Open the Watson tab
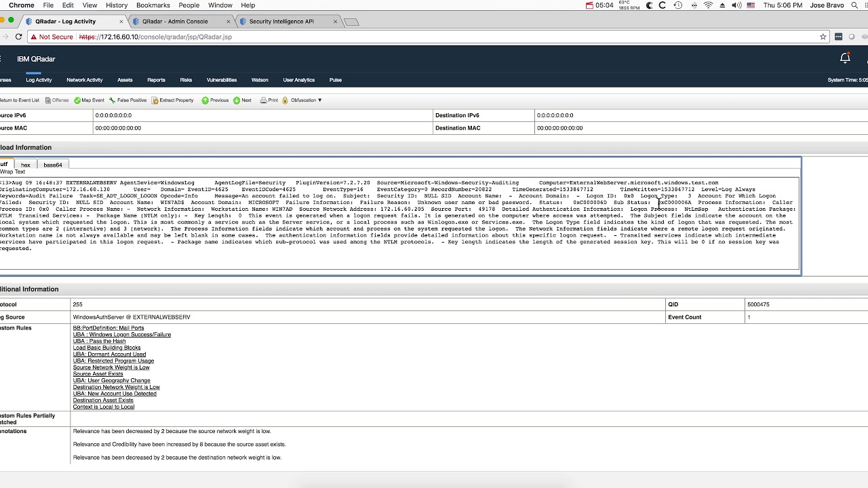Screen dimensions: 868x488 (x=260, y=80)
